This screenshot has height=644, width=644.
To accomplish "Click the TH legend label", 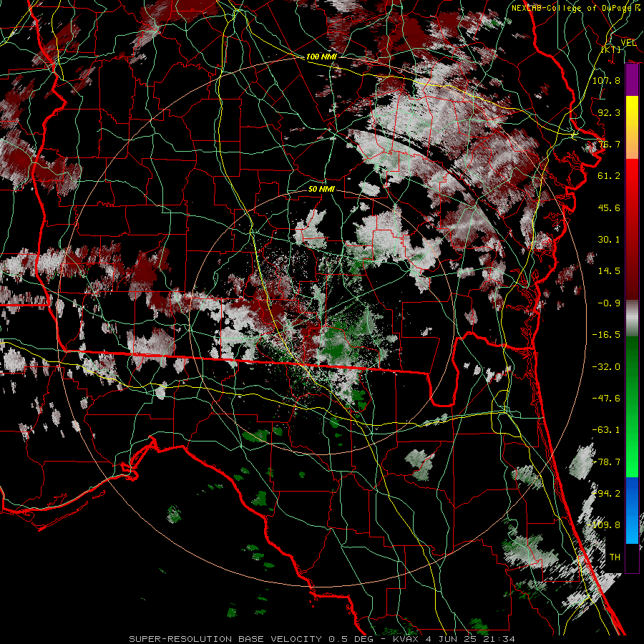I will coord(615,557).
